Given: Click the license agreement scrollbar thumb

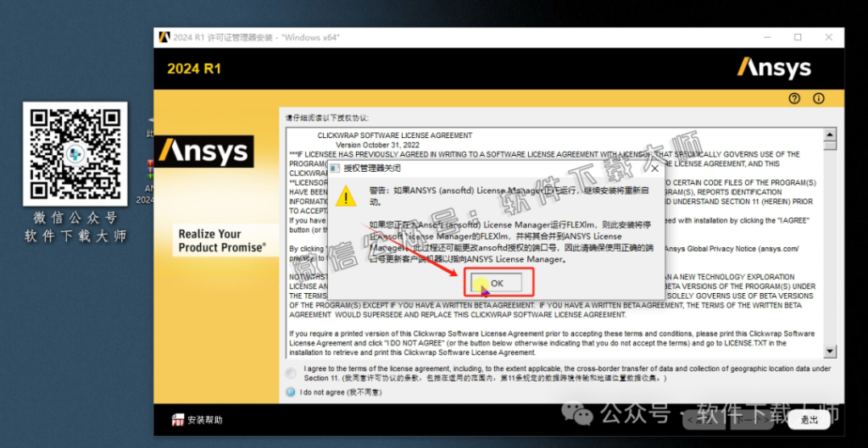Looking at the screenshot, I should 830,146.
